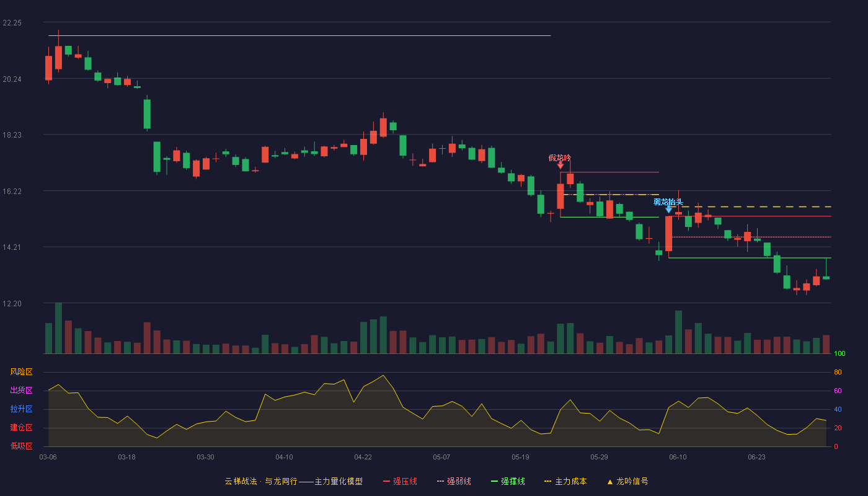The width and height of the screenshot is (868, 496).
Task: Click the 12.20 price axis label
Action: click(12, 304)
